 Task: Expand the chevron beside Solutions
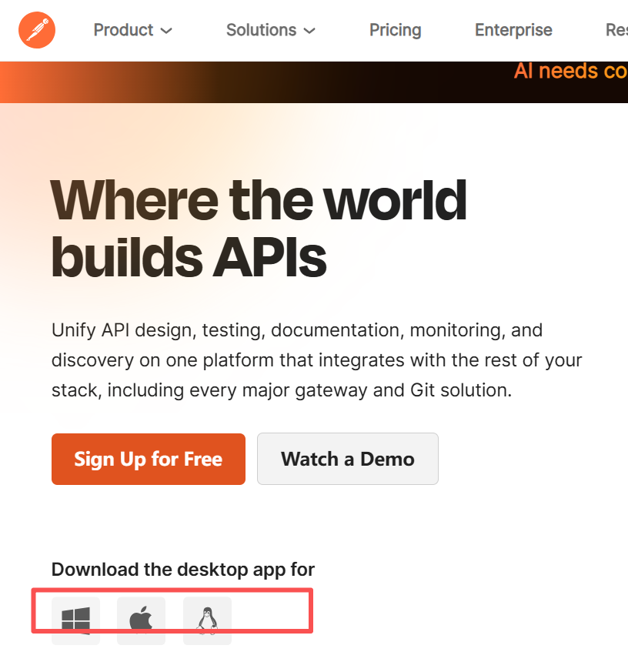[x=309, y=31]
